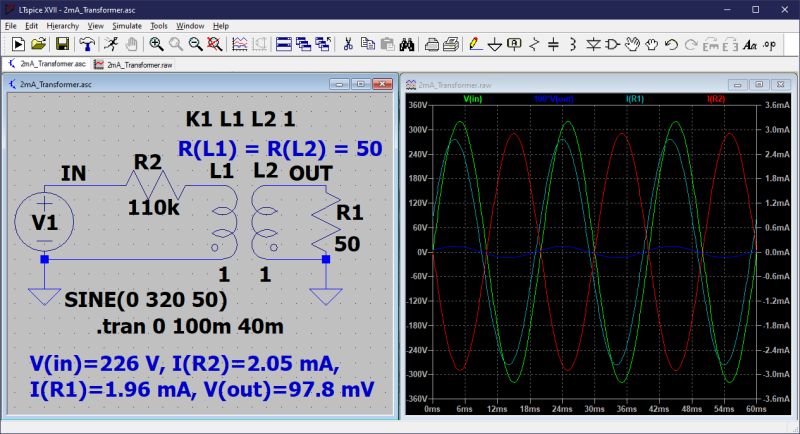The height and width of the screenshot is (434, 800).
Task: Add a SPICE directive with .op icon
Action: click(769, 44)
